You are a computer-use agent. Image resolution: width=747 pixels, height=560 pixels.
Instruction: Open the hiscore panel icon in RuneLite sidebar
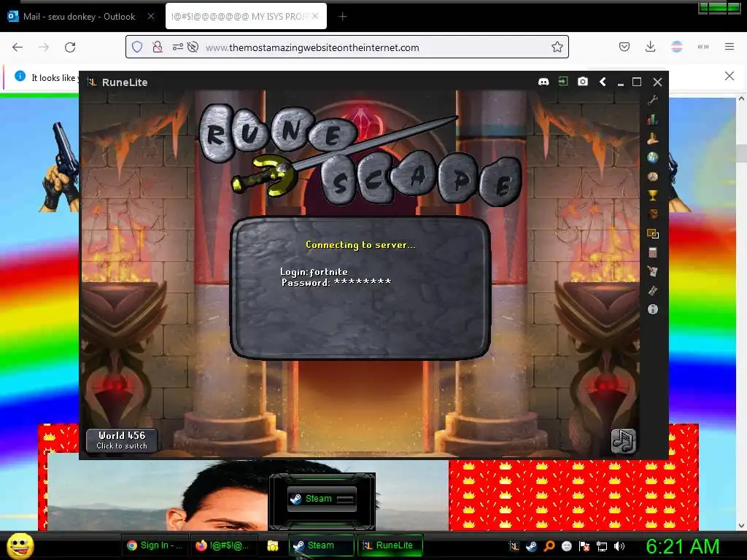pos(653,139)
